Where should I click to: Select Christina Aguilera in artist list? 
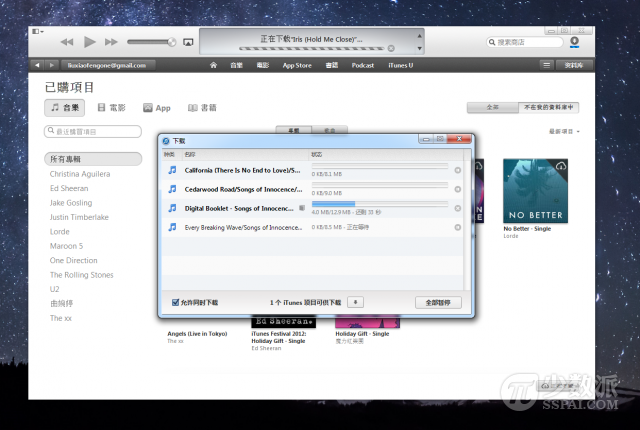[80, 174]
